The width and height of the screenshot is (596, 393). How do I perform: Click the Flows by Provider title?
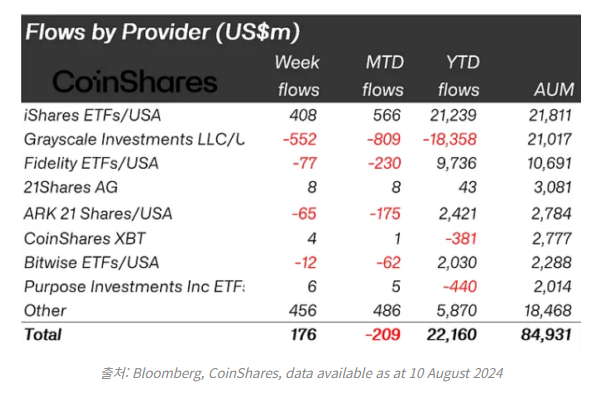162,32
